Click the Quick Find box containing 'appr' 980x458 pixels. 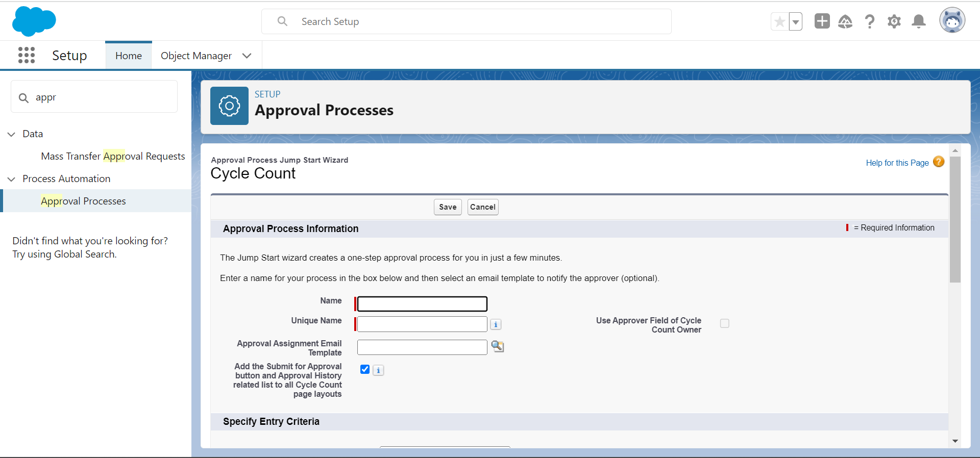(94, 96)
